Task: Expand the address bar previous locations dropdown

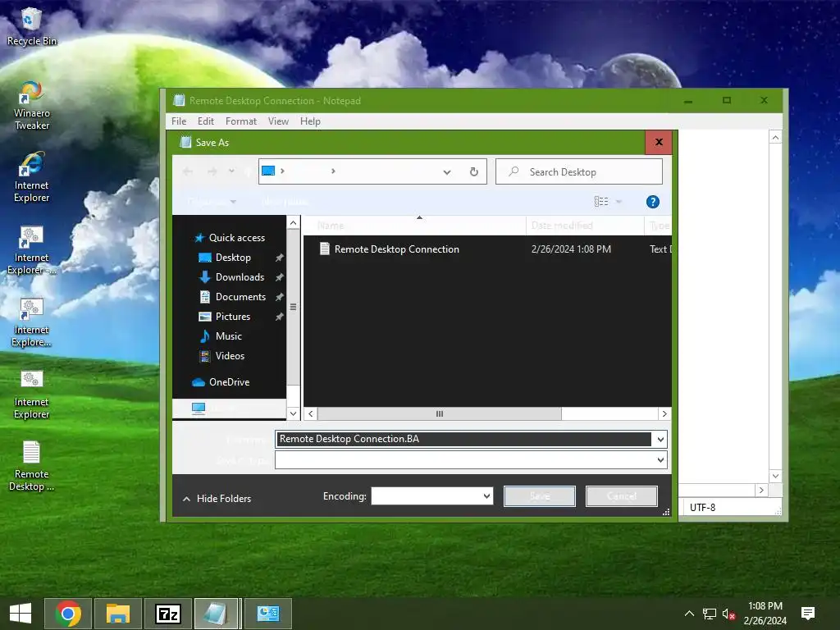Action: pos(447,172)
